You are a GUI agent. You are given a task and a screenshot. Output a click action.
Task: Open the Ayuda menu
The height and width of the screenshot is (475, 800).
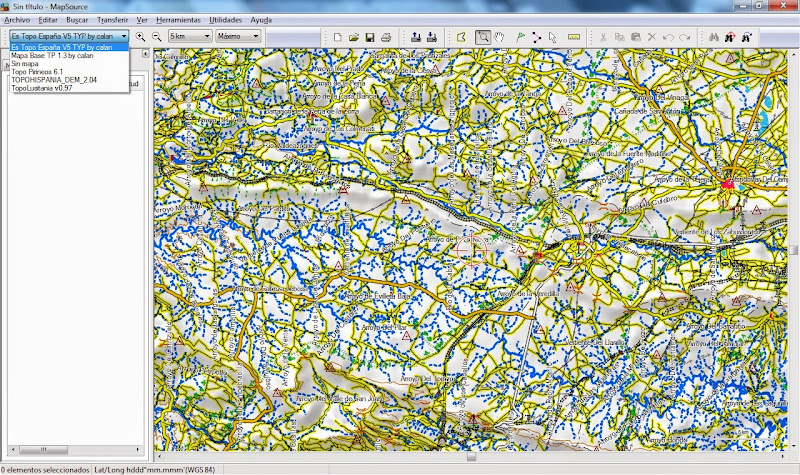(261, 20)
